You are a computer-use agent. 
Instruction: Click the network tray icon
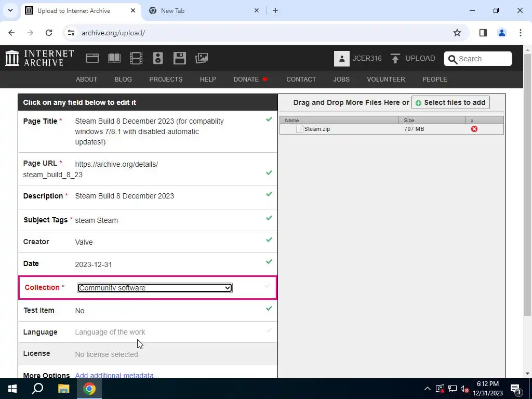point(453,389)
